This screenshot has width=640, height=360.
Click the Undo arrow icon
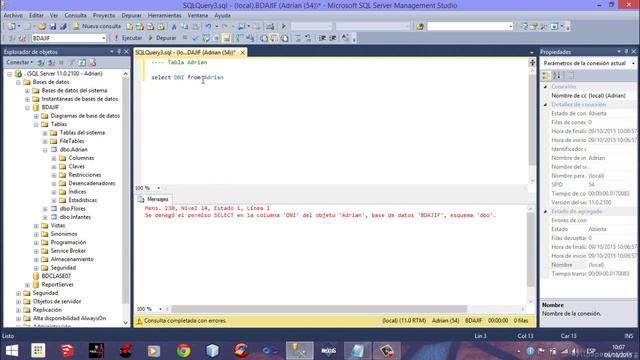coord(208,27)
